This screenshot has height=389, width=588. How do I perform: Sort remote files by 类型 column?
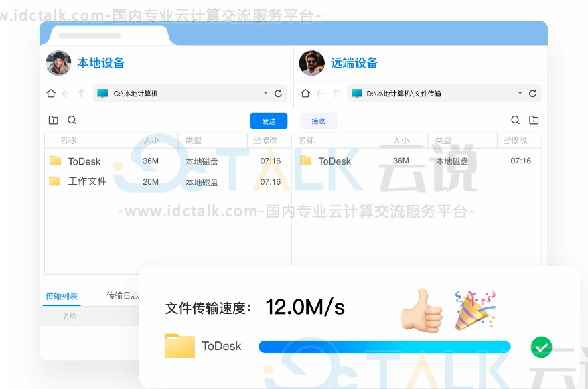[x=443, y=140]
